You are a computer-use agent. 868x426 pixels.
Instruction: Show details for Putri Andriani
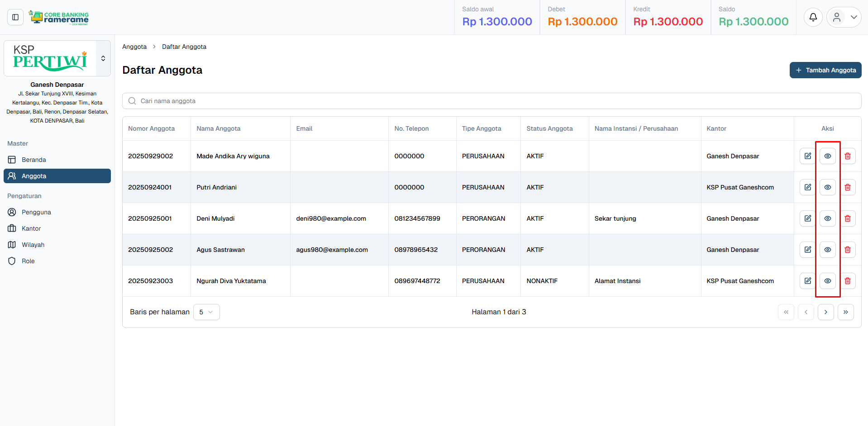(x=828, y=187)
